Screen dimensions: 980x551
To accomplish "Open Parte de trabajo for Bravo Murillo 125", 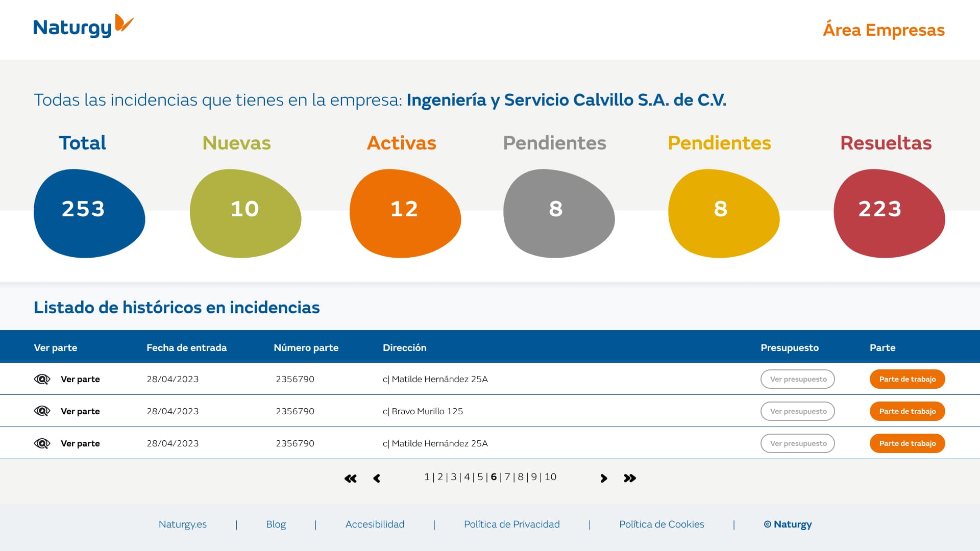I will click(x=908, y=411).
